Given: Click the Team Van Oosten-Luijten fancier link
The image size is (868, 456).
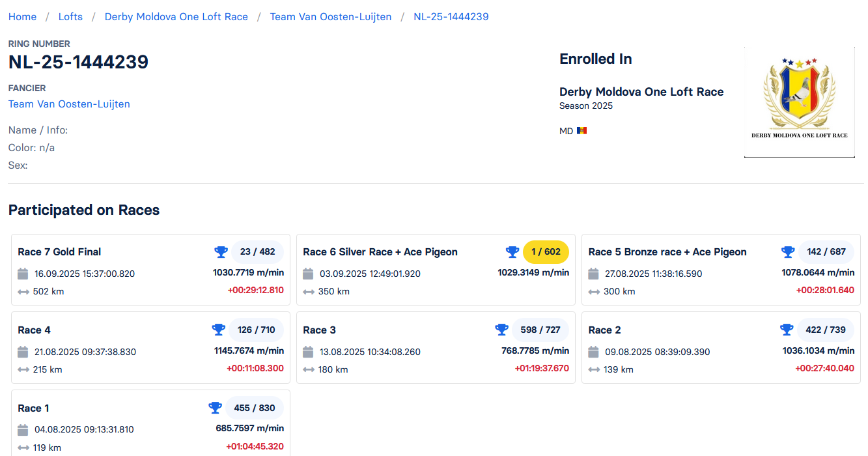Looking at the screenshot, I should click(69, 104).
